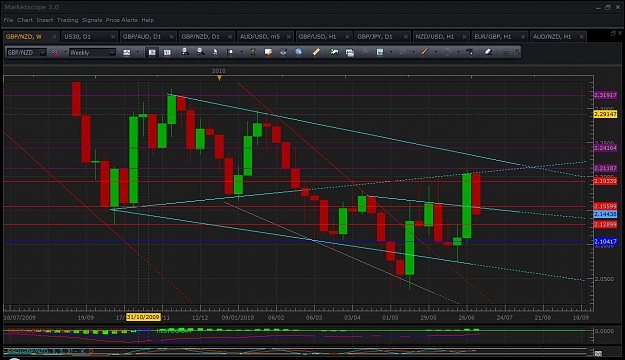Expand the arrow beside the chart type icon
Image resolution: width=625 pixels, height=360 pixels.
tap(65, 52)
